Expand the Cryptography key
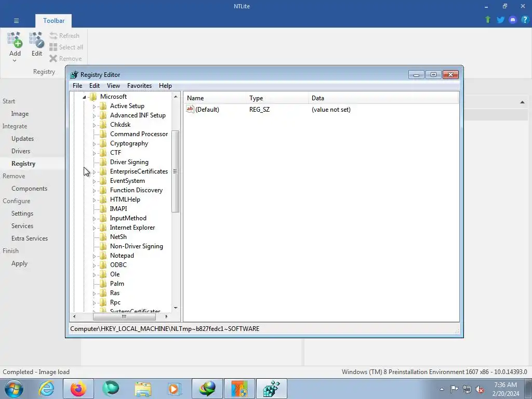This screenshot has width=532, height=399. tap(94, 144)
